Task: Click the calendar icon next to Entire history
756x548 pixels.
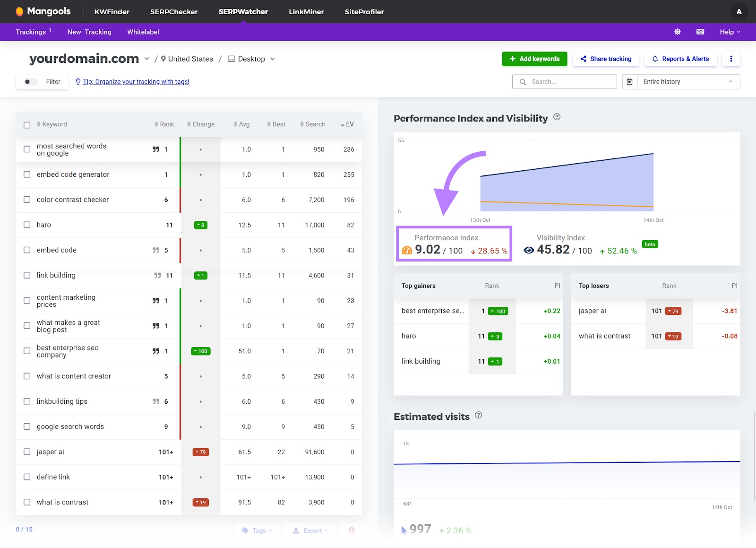Action: click(629, 81)
